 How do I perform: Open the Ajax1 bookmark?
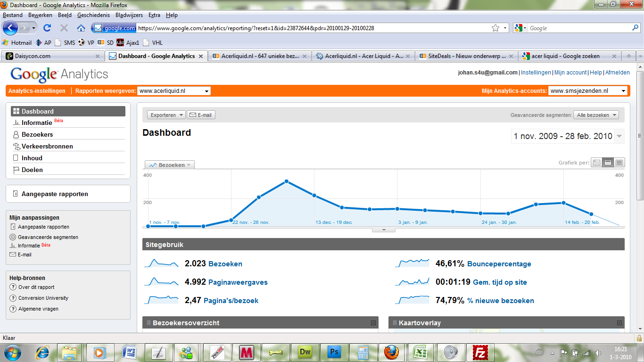128,42
